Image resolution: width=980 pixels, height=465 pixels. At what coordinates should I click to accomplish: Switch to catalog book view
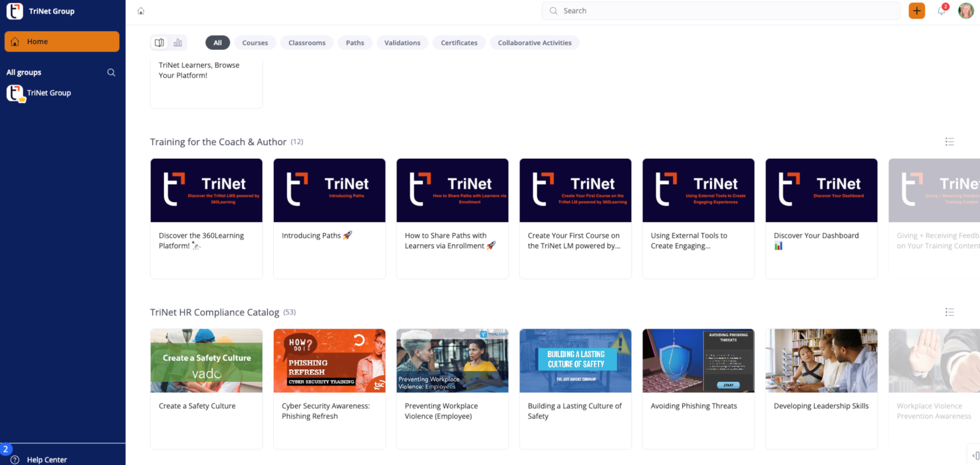click(x=159, y=43)
